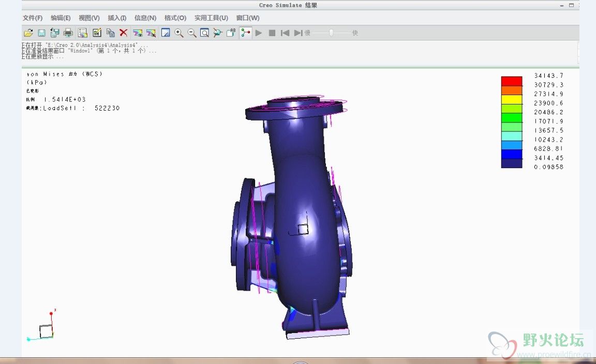This screenshot has height=364, width=596.
Task: Click the blue-framed repaint icon
Action: [x=166, y=33]
